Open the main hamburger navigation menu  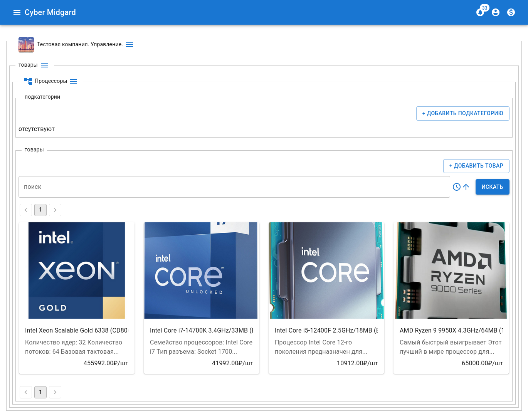point(17,12)
